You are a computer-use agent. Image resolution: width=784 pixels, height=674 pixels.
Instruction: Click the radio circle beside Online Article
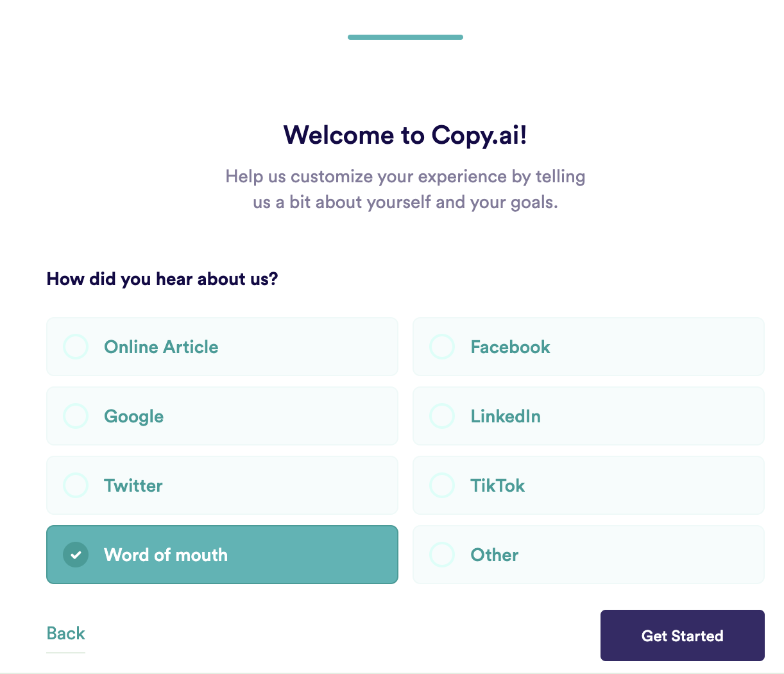point(76,347)
